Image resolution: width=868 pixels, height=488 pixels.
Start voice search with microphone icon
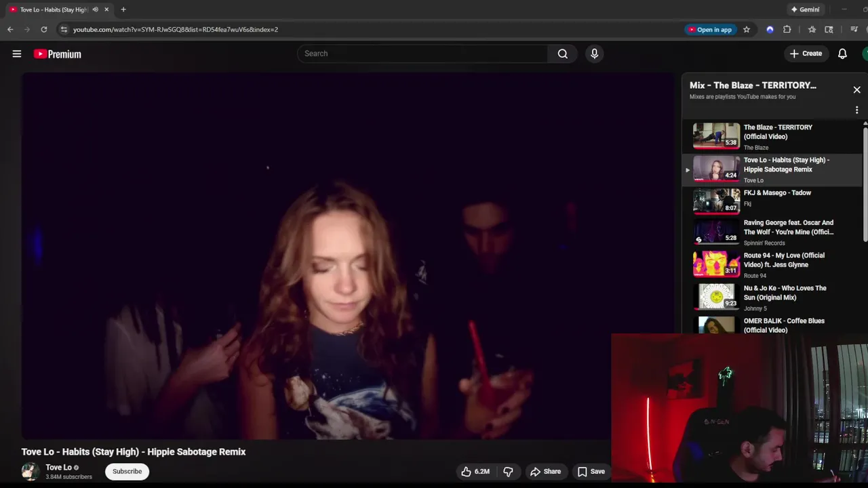(x=594, y=54)
